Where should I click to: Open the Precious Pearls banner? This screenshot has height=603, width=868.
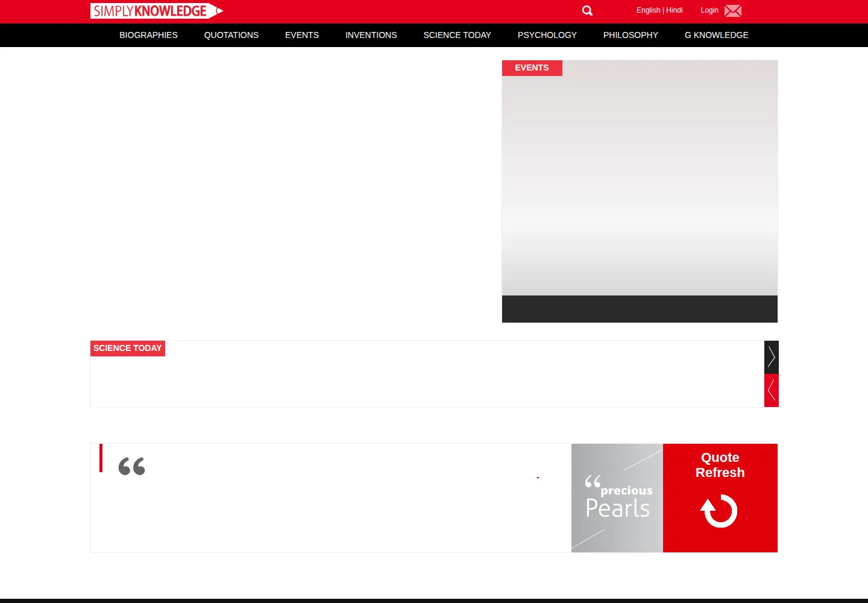tap(617, 498)
